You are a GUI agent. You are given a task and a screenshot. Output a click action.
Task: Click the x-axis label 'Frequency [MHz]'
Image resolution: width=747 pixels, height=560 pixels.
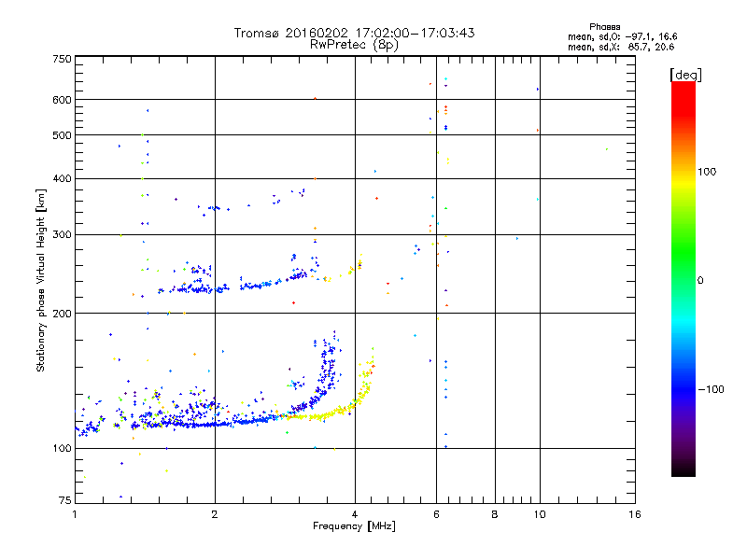pyautogui.click(x=354, y=526)
